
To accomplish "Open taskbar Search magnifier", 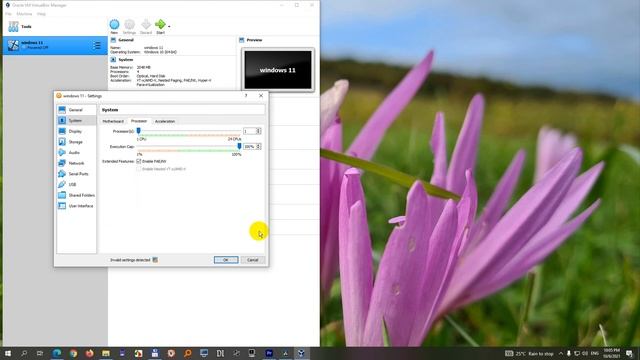I will click(x=24, y=353).
